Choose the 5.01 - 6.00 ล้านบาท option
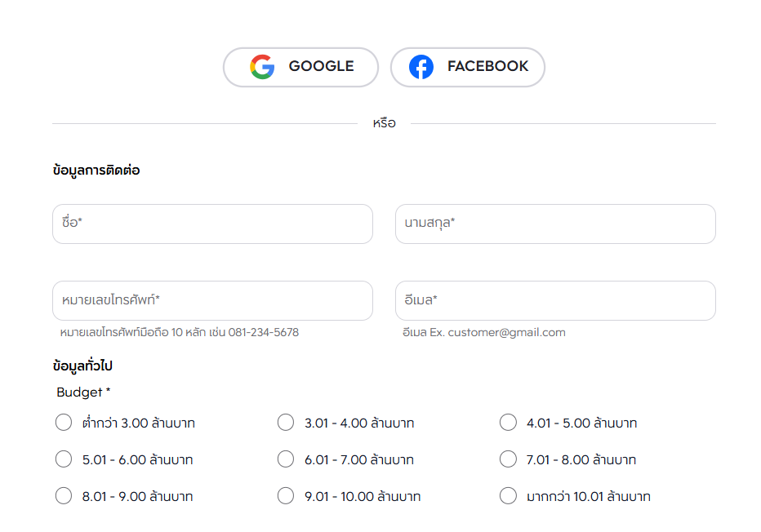The image size is (761, 532). tap(64, 459)
